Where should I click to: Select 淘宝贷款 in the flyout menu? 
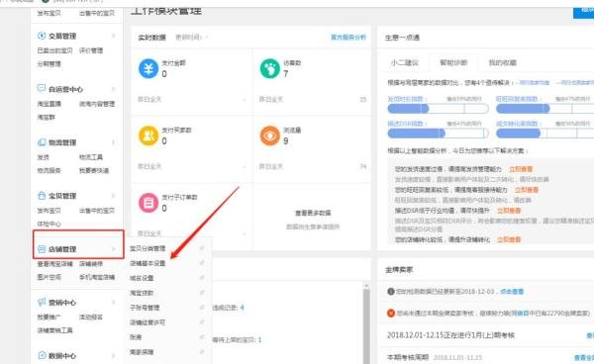point(142,293)
